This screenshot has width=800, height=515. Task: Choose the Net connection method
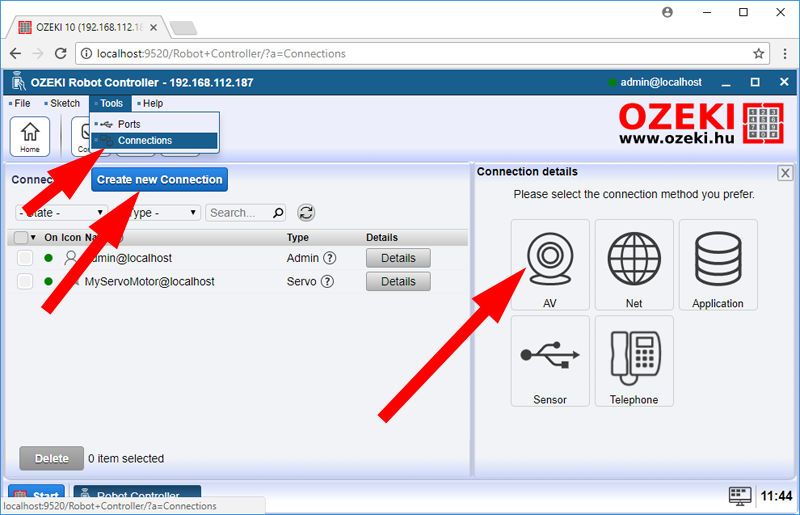634,264
